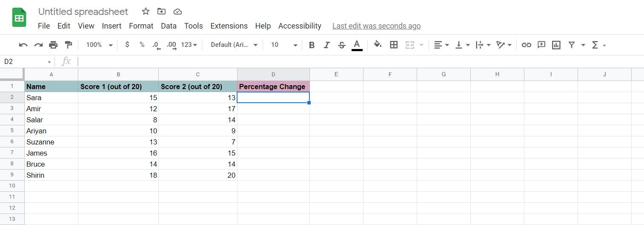Select the Score 1 (out of 20) header cell
The height and width of the screenshot is (225, 644).
118,87
